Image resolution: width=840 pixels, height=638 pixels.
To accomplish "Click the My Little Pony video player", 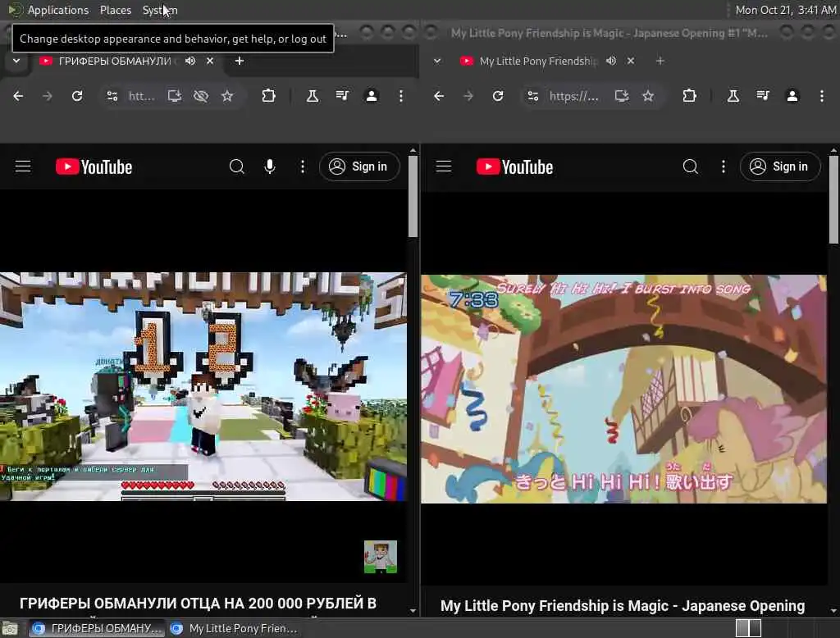I will 623,389.
